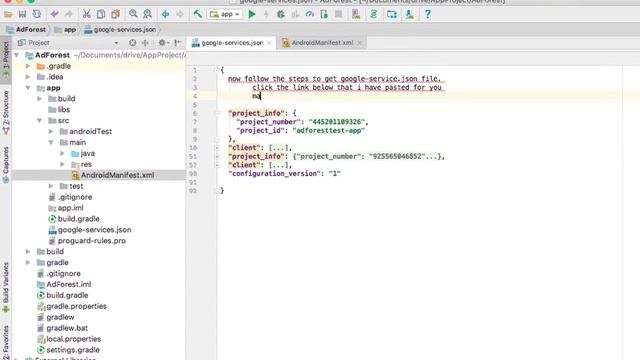Select libs folder in tree

coord(59,109)
